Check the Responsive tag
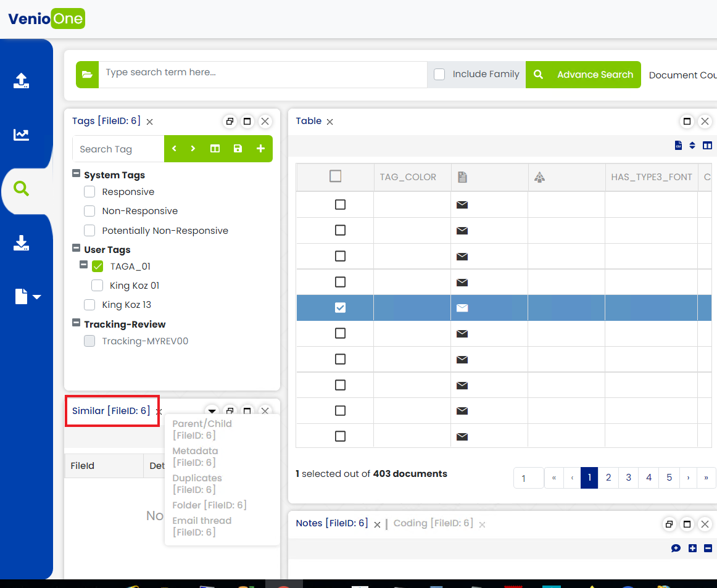 (x=89, y=192)
